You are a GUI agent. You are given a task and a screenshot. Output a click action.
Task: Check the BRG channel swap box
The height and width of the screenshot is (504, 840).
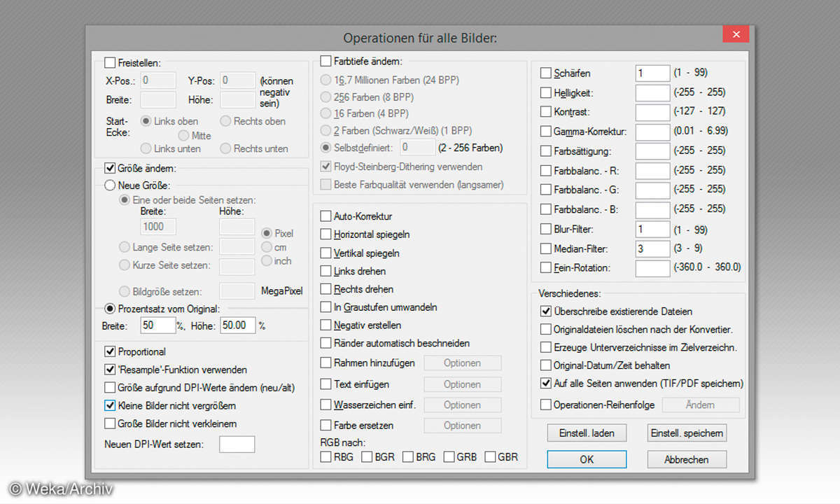(408, 457)
